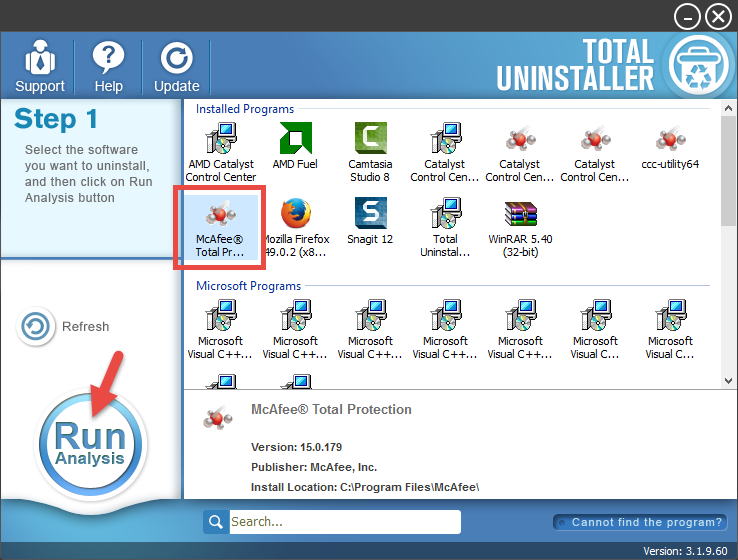Open the Help page
The width and height of the screenshot is (738, 560).
click(x=108, y=66)
